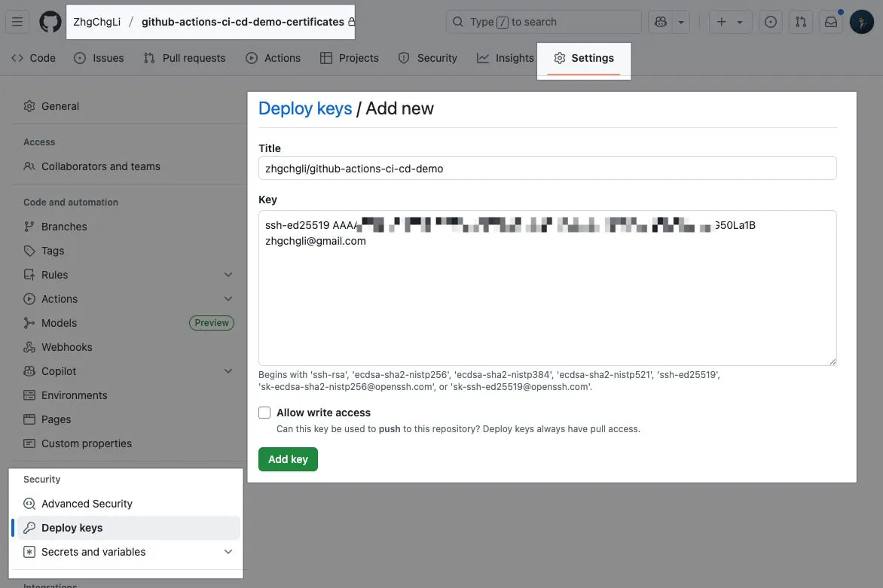883x588 pixels.
Task: Open the issues icon in top bar
Action: 770,22
